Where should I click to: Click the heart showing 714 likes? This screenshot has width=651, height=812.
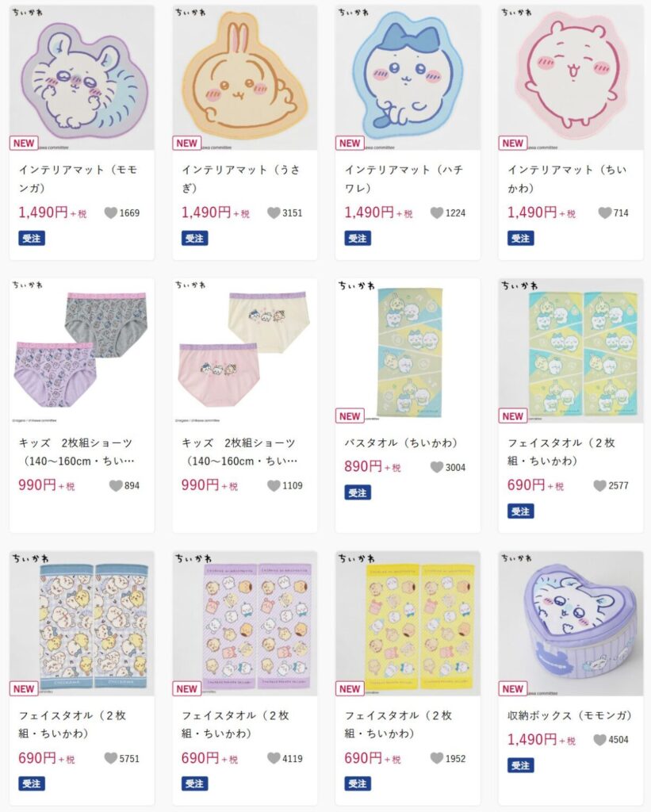pyautogui.click(x=605, y=213)
